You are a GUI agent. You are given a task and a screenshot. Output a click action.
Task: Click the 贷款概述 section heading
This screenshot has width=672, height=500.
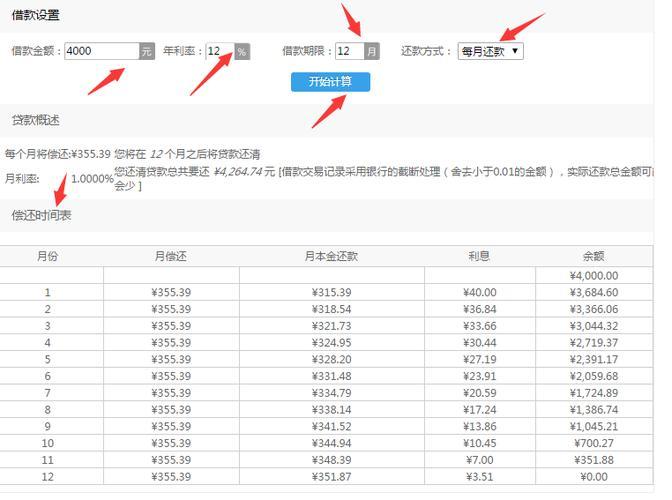pyautogui.click(x=36, y=120)
